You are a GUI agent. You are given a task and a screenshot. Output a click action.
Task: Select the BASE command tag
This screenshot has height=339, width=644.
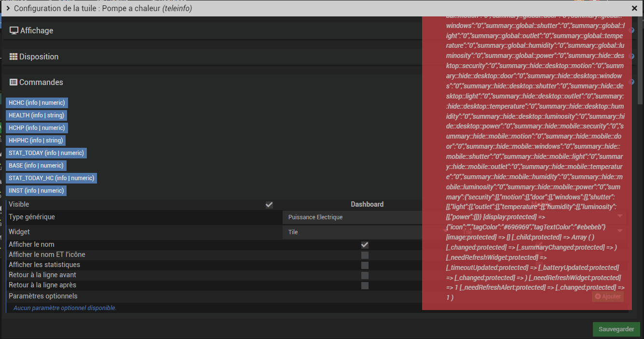tap(36, 166)
